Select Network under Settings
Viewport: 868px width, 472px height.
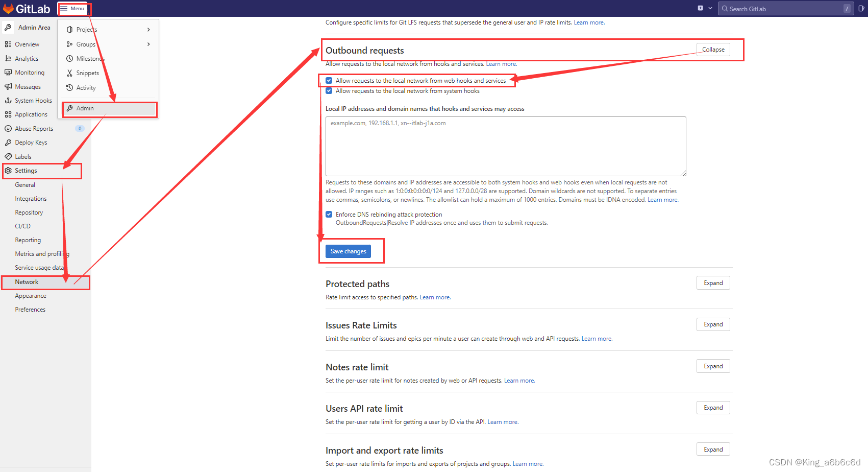click(x=27, y=282)
